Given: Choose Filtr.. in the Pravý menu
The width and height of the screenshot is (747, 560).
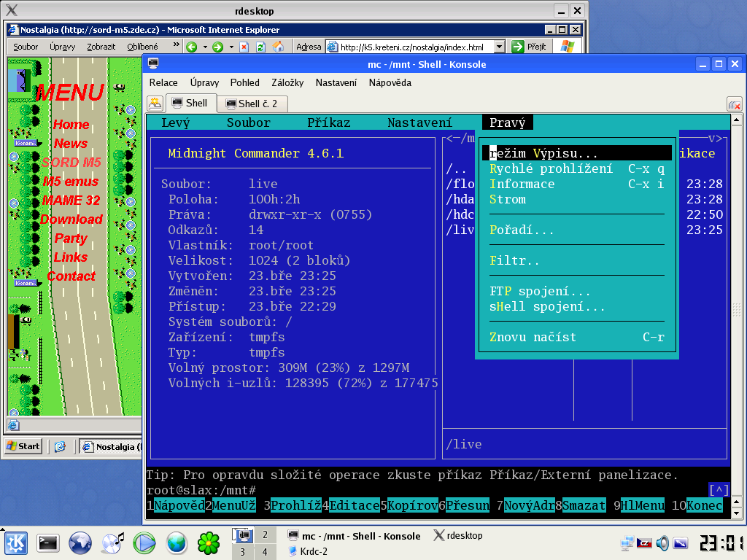Looking at the screenshot, I should point(576,260).
